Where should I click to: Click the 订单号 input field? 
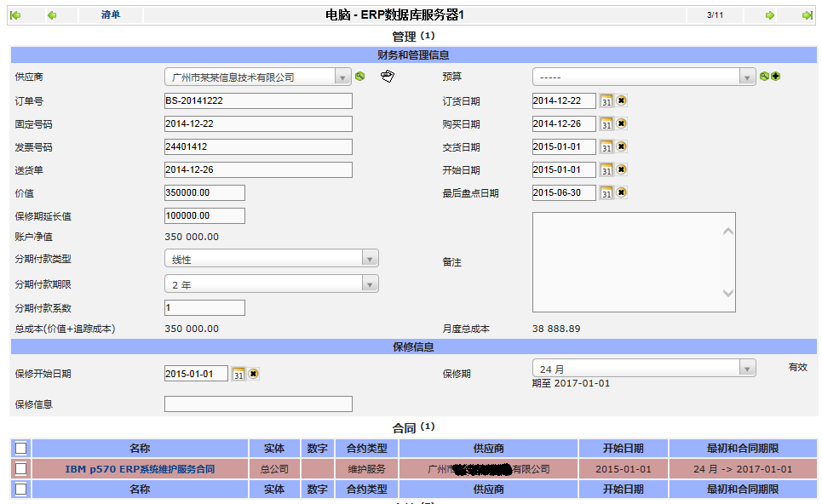(258, 101)
